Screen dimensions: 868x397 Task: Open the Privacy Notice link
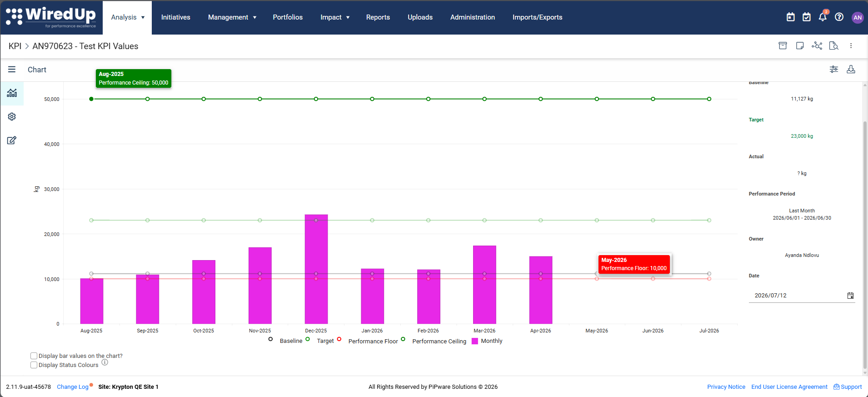[726, 387]
